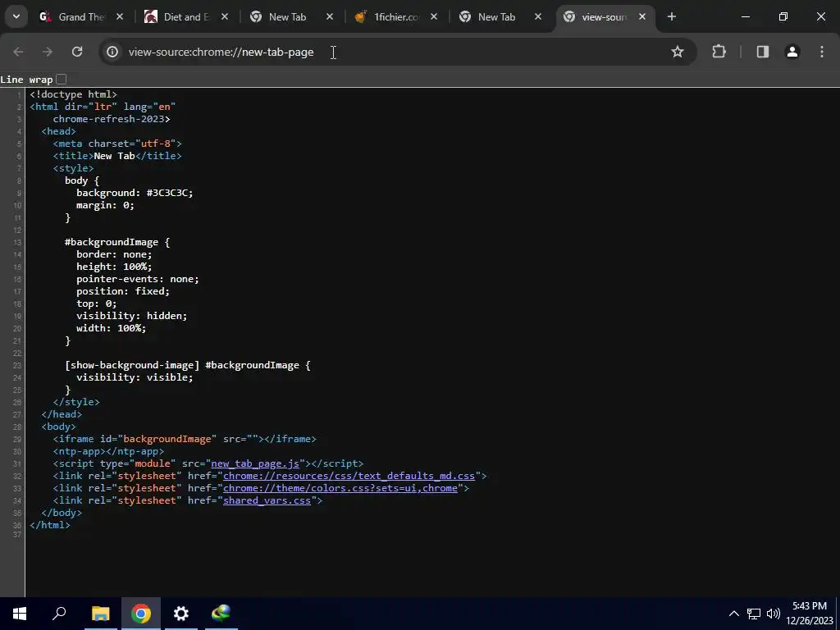The width and height of the screenshot is (840, 630).
Task: Go forward to next page
Action: [x=48, y=52]
